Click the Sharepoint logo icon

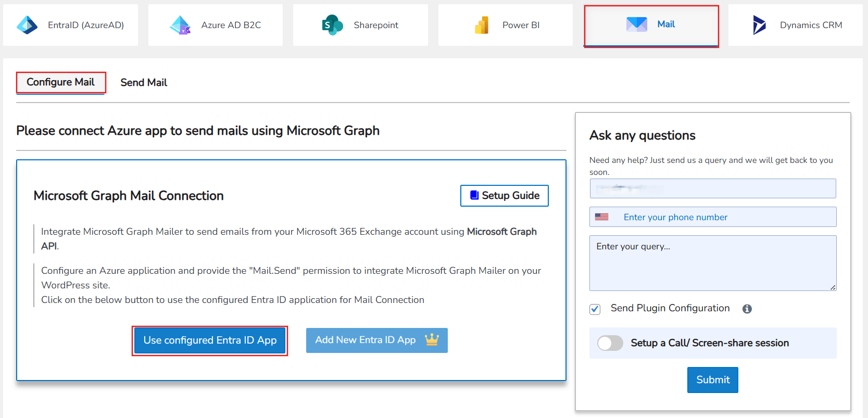coord(332,25)
